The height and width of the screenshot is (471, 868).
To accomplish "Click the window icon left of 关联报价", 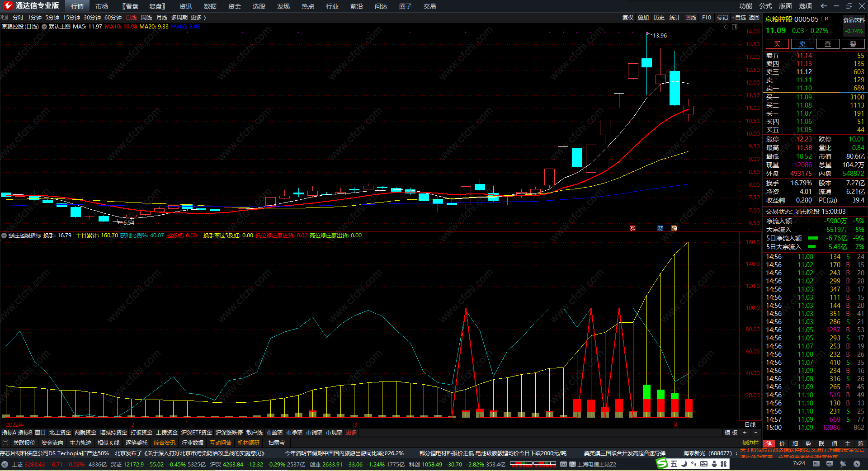I will pyautogui.click(x=5, y=443).
